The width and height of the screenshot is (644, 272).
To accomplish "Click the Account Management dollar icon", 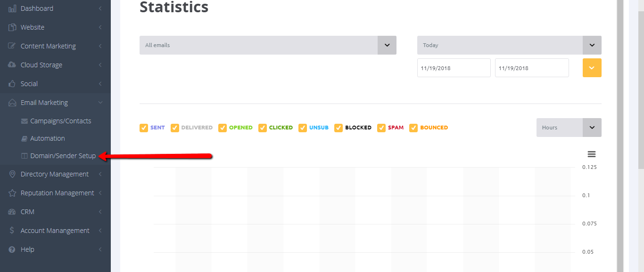I will 12,231.
